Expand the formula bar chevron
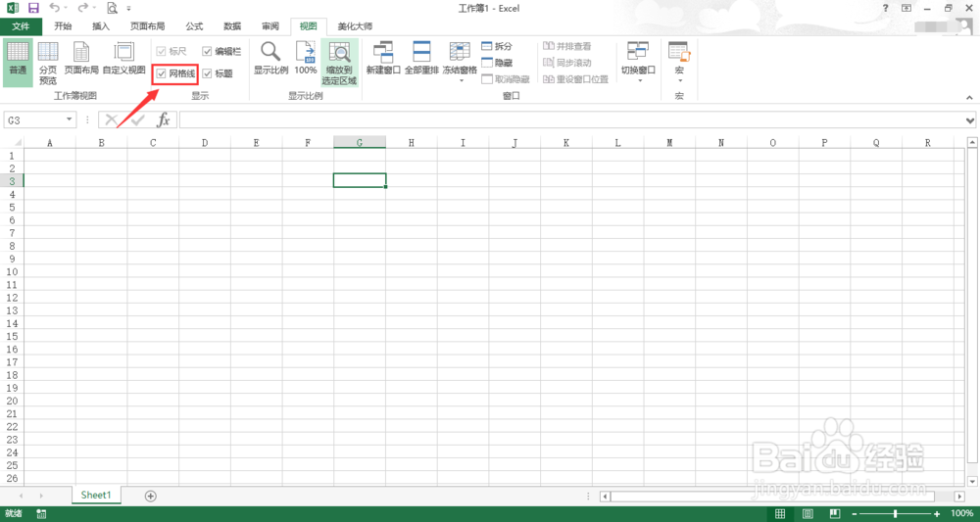The image size is (980, 522). coord(970,119)
